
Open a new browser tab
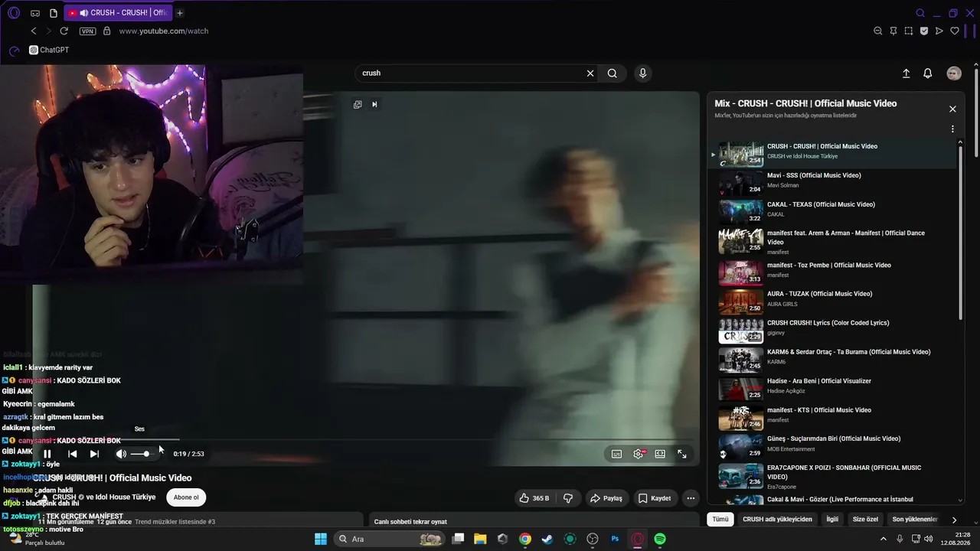180,13
